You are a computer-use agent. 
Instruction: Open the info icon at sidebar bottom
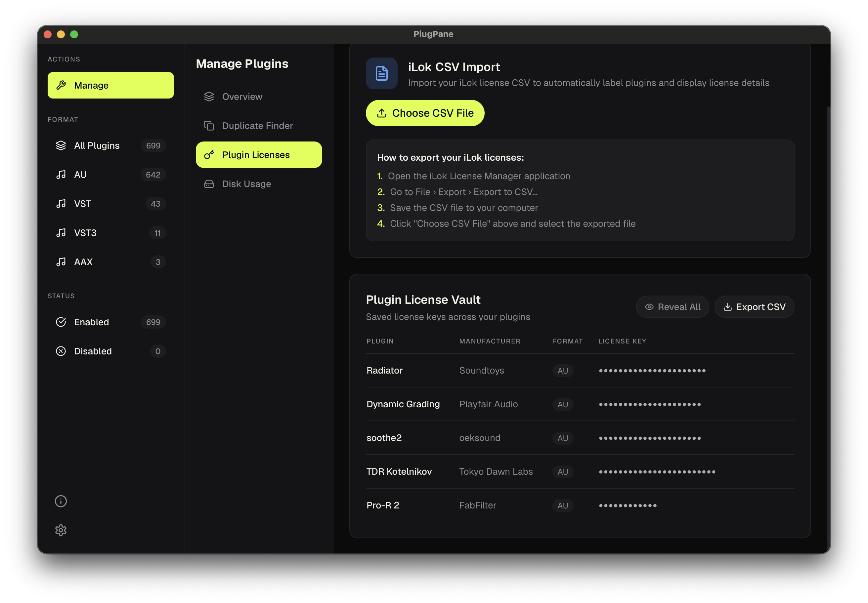(x=61, y=501)
